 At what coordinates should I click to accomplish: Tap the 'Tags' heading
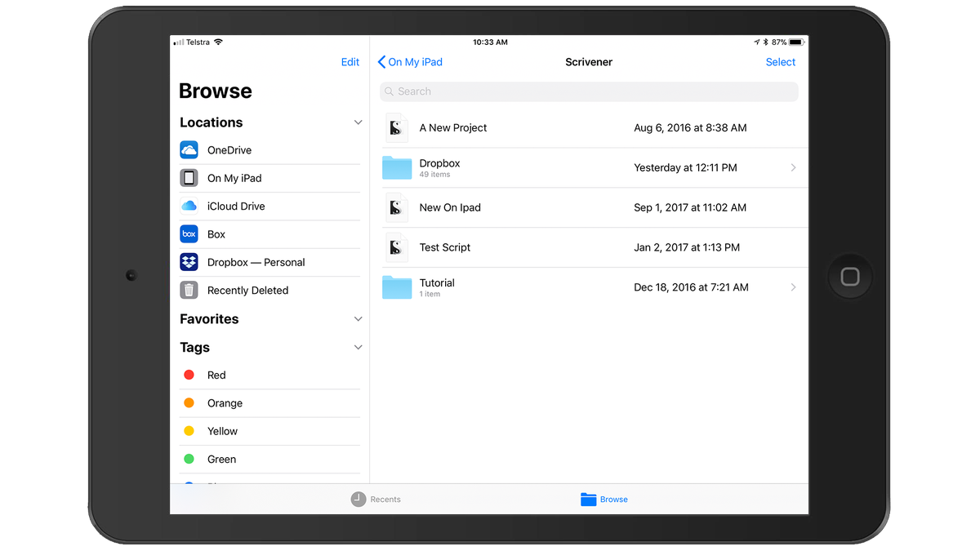(195, 348)
